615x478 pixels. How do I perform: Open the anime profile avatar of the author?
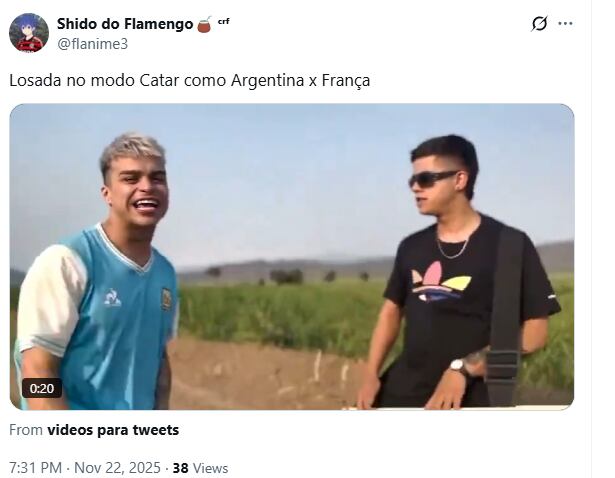[x=29, y=33]
